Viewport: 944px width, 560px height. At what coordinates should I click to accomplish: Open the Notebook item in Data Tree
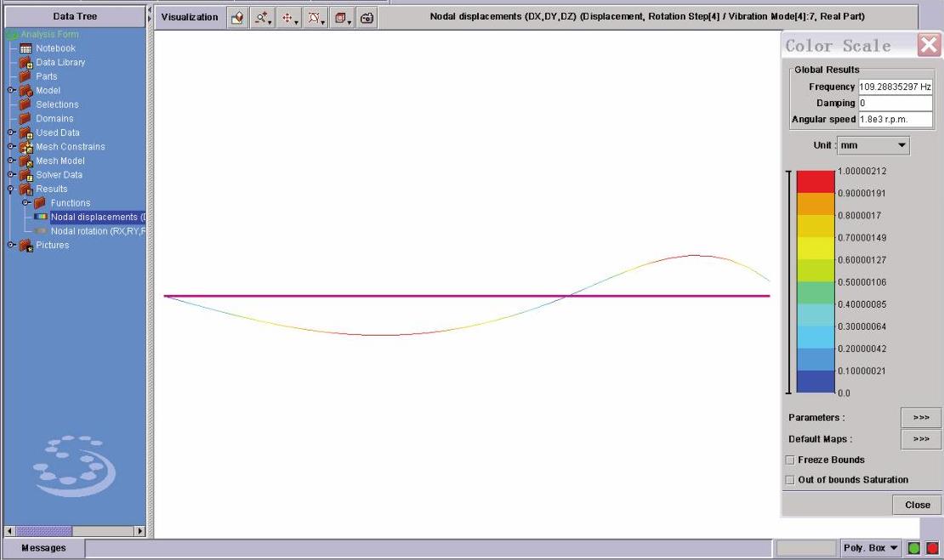click(x=54, y=48)
